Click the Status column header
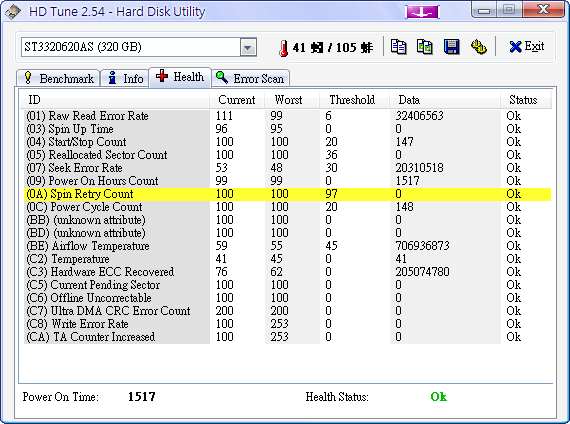The height and width of the screenshot is (424, 570). (x=526, y=100)
